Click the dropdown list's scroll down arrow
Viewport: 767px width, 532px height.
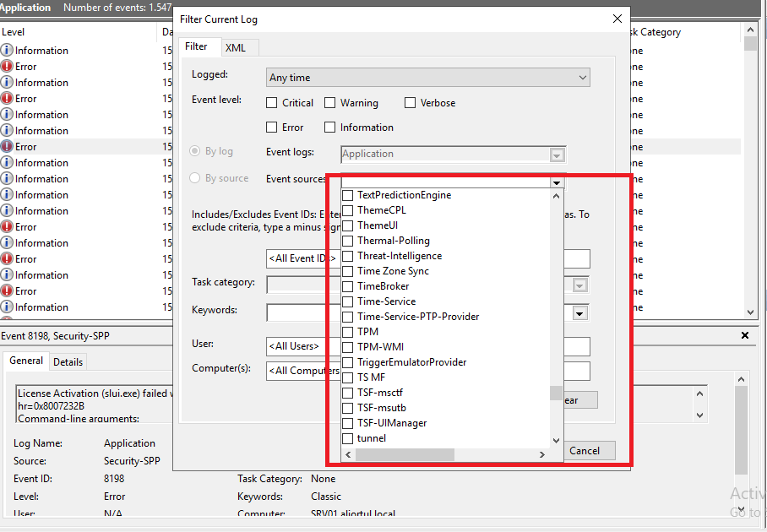[556, 440]
